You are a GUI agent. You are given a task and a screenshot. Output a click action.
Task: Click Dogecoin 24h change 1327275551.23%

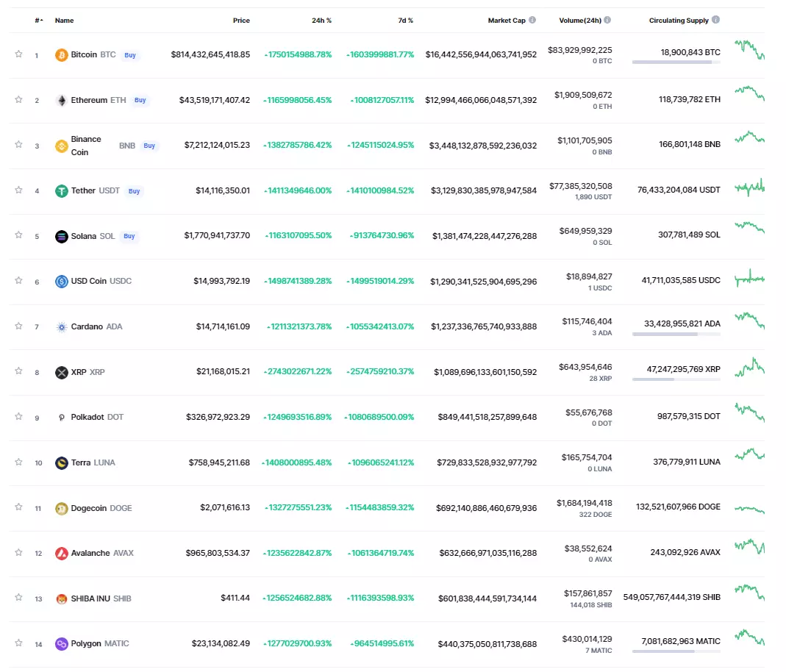point(299,507)
